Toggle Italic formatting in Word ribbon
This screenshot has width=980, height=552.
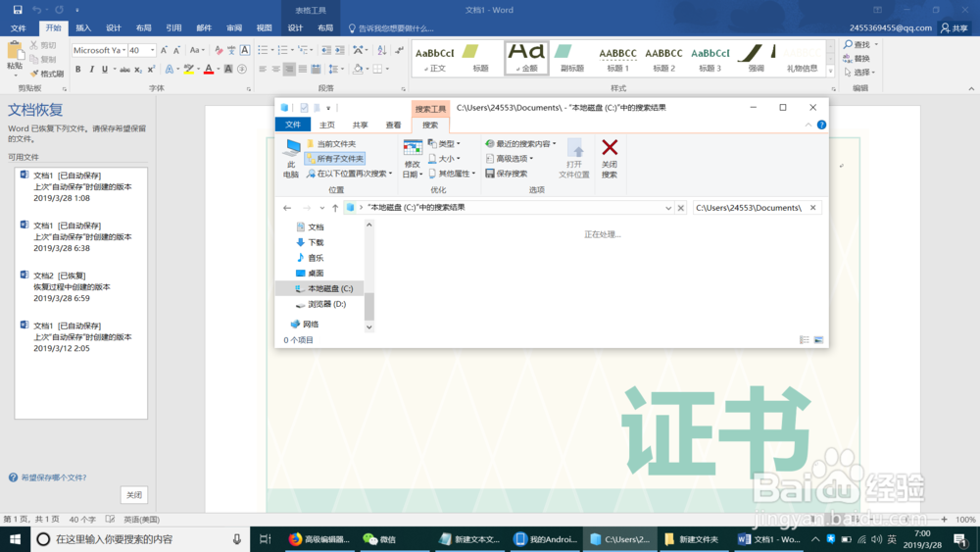[x=91, y=70]
